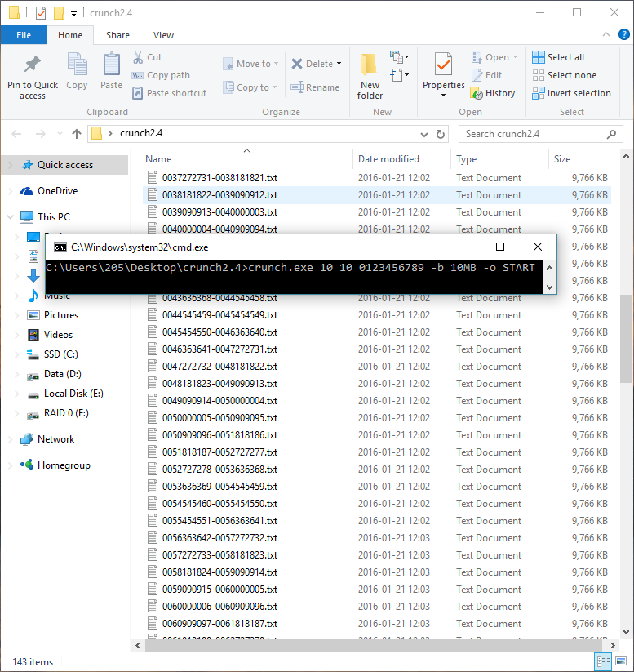Select file 0038181822-0039090912.txt
Screen dimensions: 634x672
coord(376,195)
